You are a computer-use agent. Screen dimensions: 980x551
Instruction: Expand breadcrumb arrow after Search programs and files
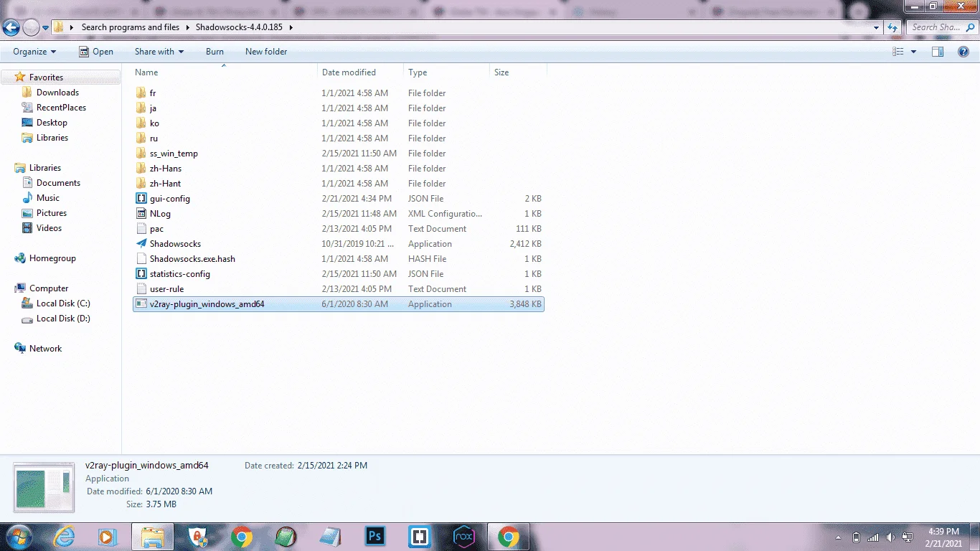[188, 27]
